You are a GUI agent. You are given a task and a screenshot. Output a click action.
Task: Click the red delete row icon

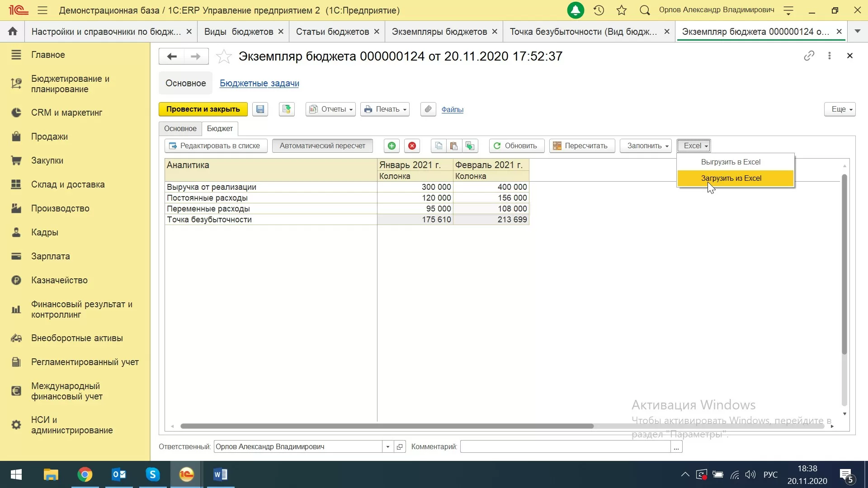[412, 146]
